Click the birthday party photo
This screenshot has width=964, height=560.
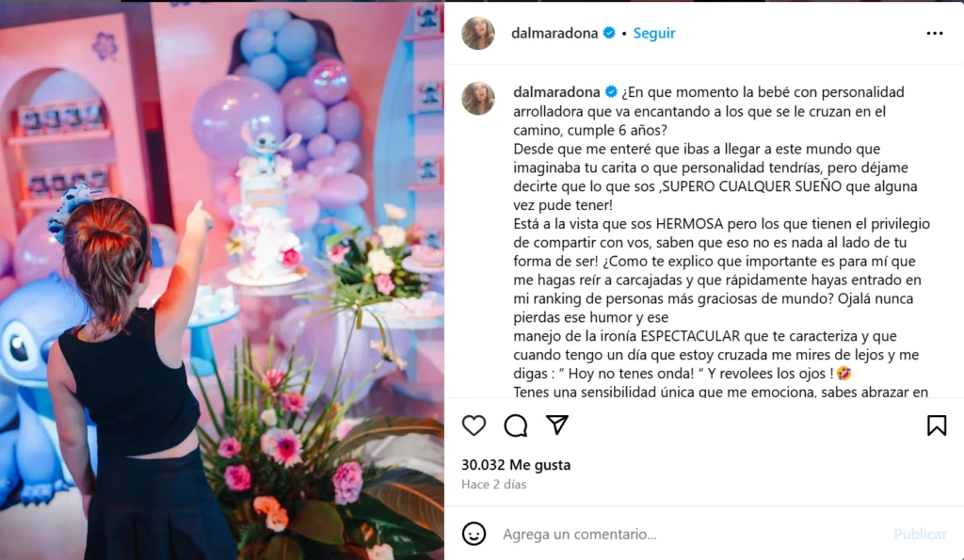(x=222, y=280)
